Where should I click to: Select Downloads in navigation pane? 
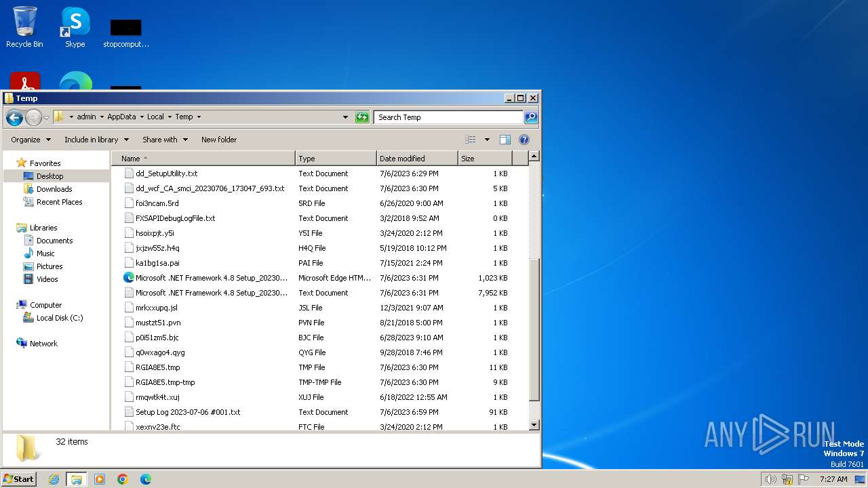tap(54, 189)
